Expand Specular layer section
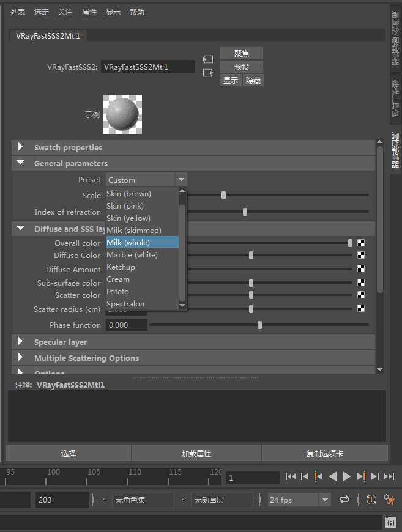Screen dimensions: 402x532 (20, 341)
